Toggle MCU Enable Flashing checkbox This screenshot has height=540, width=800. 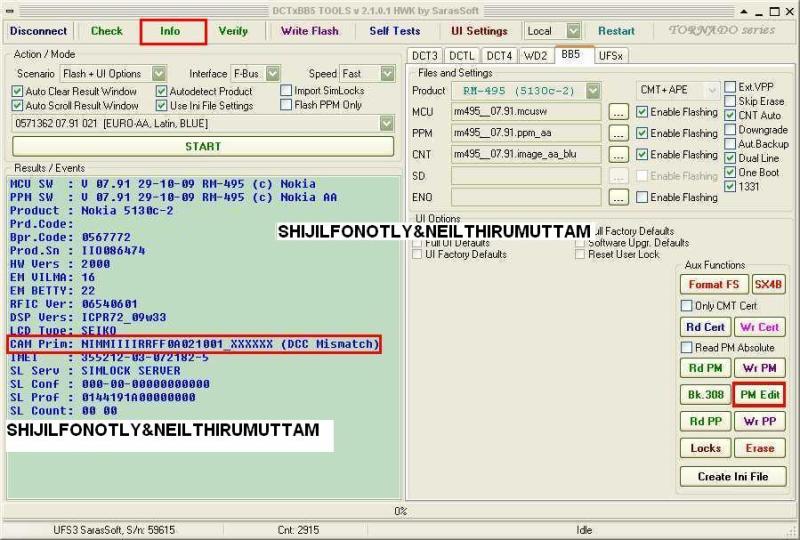(642, 112)
